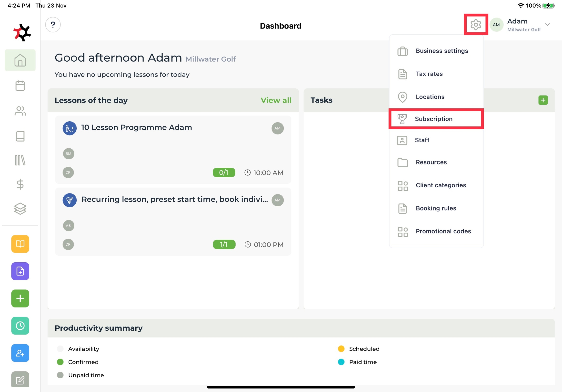Open the dollar sign finance section
Screen dimensions: 562x392
pos(20,184)
